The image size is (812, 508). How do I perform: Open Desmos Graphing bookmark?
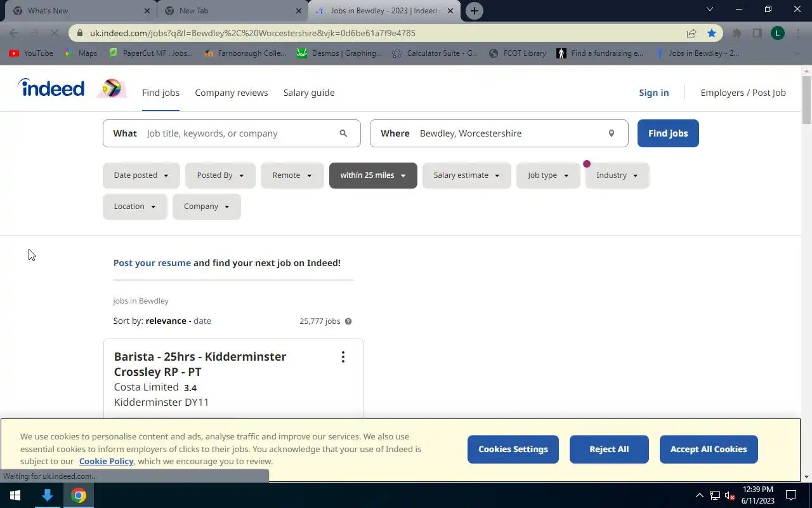339,53
